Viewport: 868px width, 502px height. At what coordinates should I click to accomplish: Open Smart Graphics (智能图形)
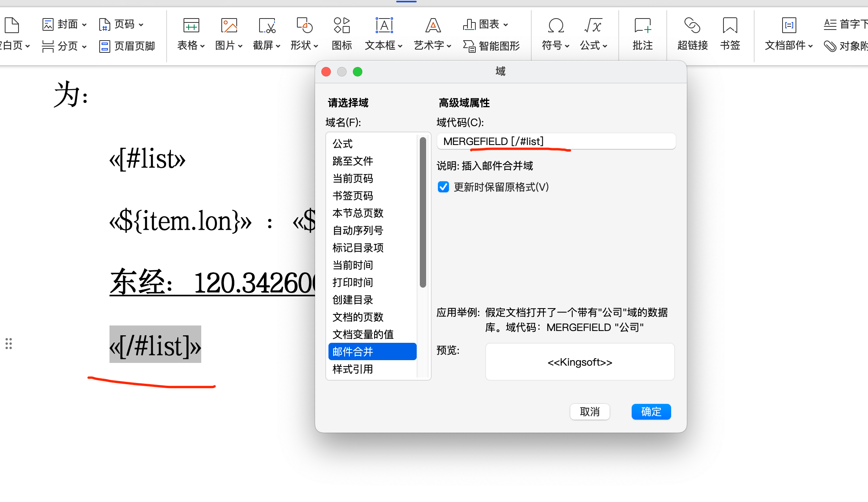pyautogui.click(x=491, y=46)
